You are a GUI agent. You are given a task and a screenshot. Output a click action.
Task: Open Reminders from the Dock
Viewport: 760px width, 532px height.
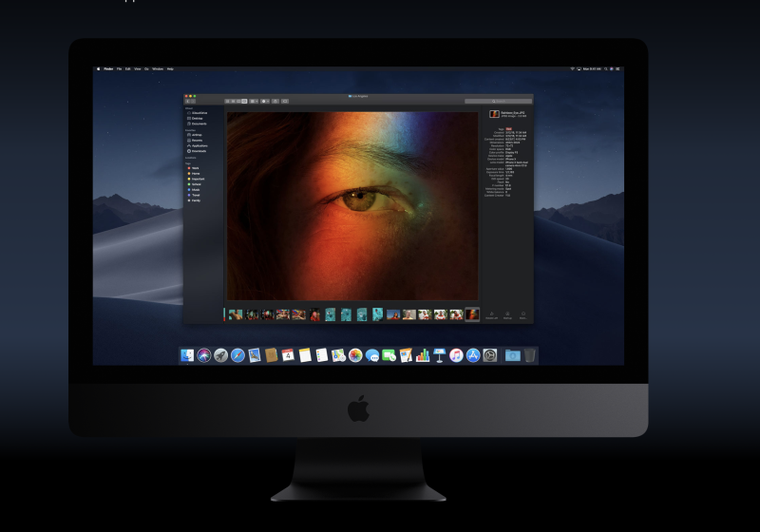point(321,355)
